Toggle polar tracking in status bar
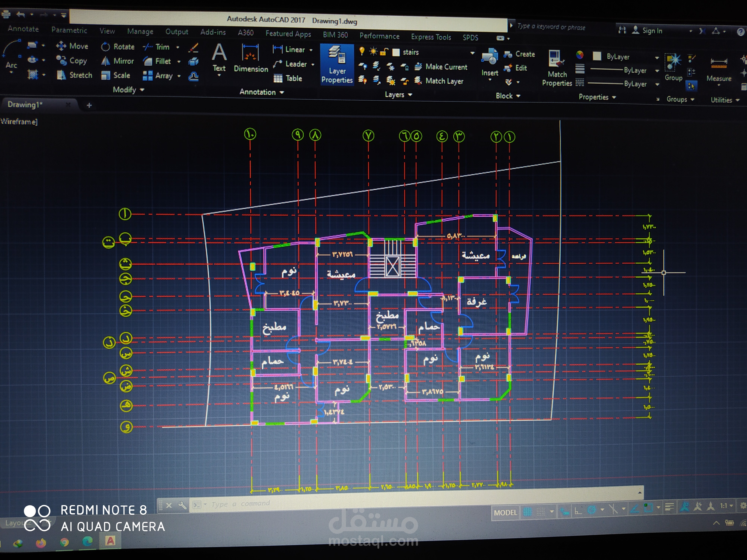 tap(592, 510)
